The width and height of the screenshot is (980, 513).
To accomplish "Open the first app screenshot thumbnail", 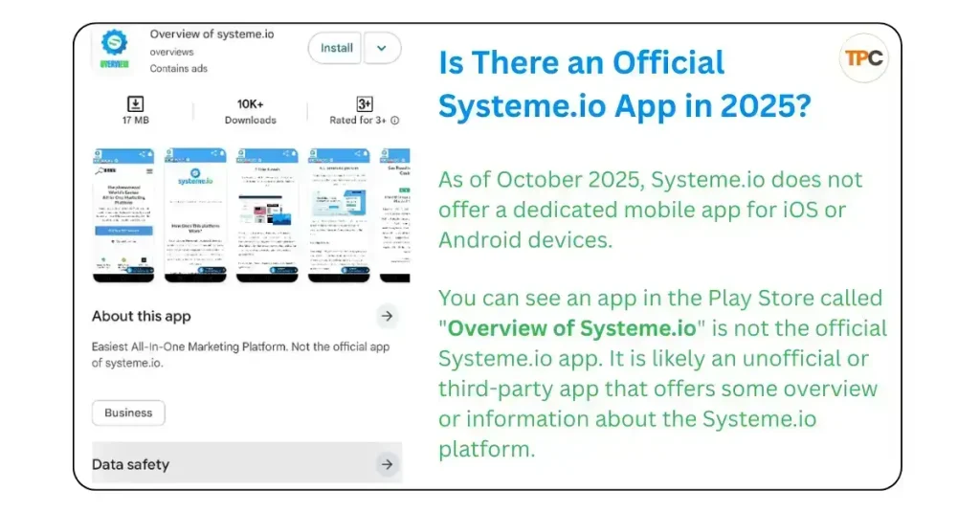I will (x=123, y=215).
